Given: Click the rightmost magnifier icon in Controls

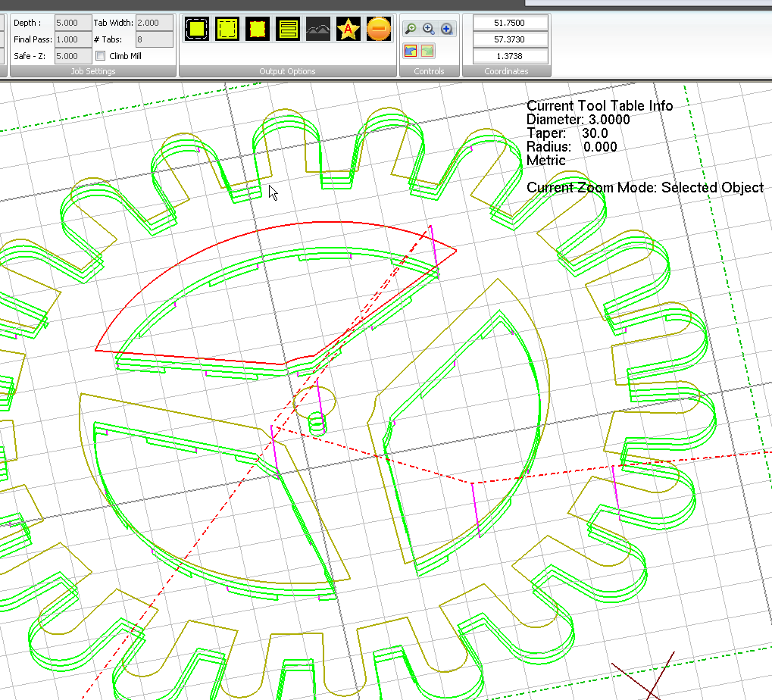Looking at the screenshot, I should coord(446,29).
